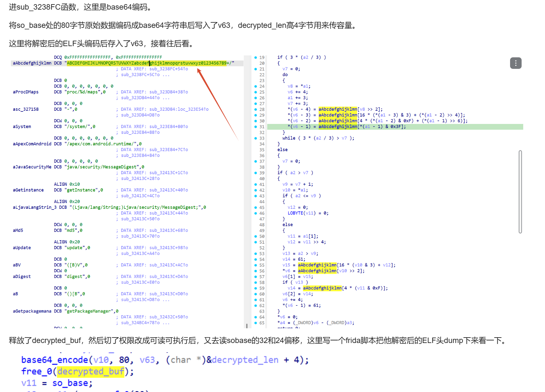Click the aApexComAndroid label

click(32, 144)
